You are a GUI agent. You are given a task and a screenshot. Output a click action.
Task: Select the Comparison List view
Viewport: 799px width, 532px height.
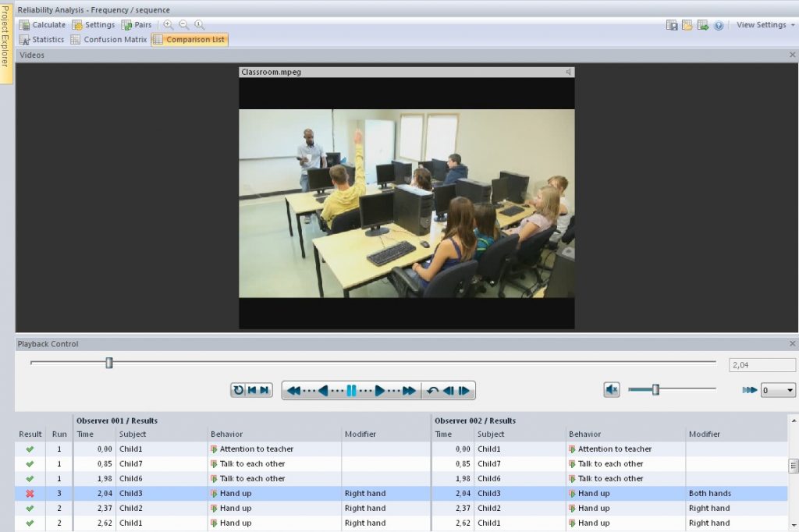click(x=190, y=40)
